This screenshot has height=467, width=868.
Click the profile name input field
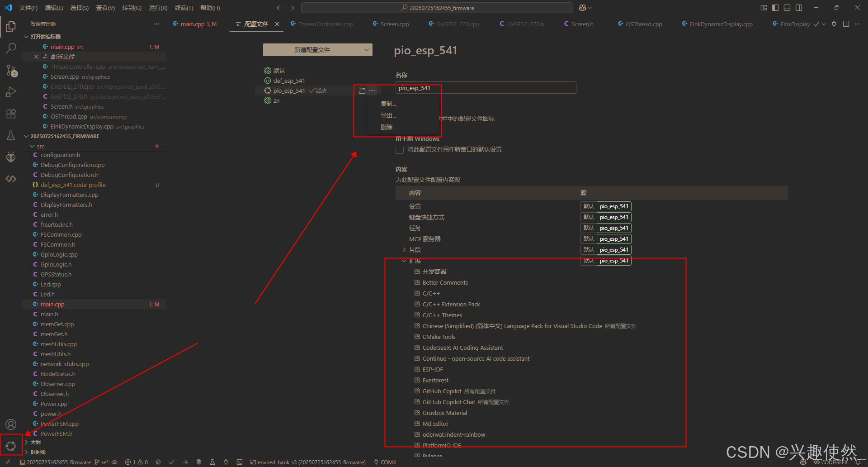486,88
